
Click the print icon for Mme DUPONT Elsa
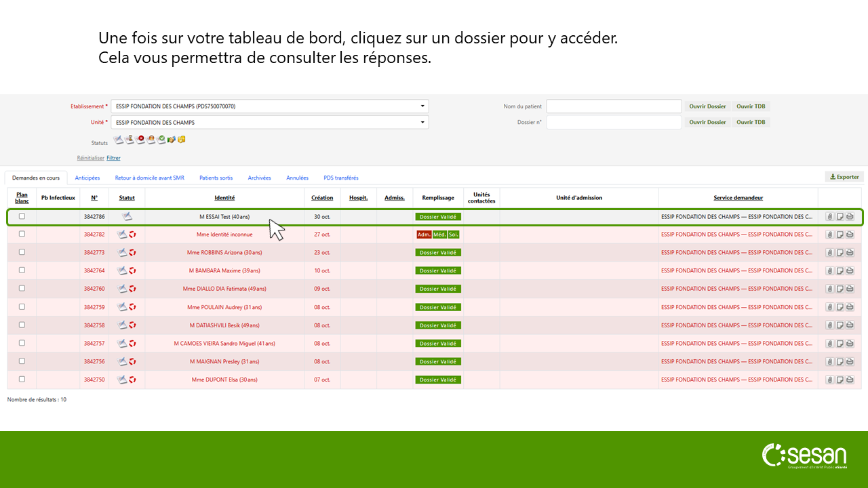[x=850, y=380]
